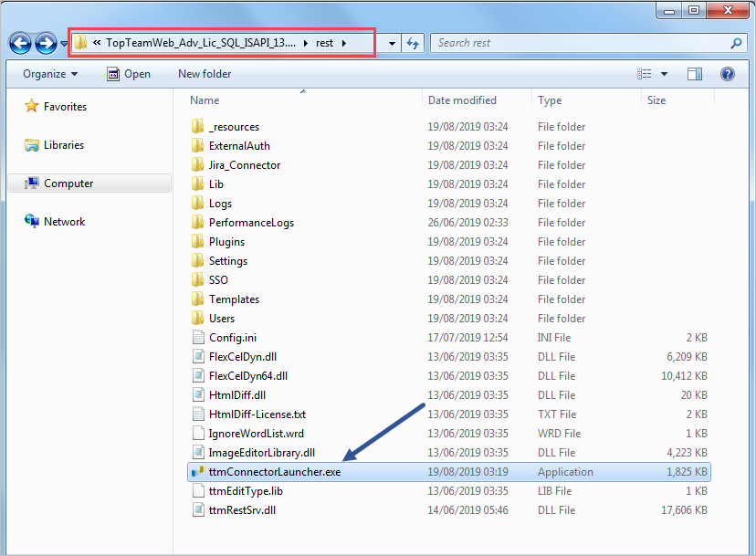Select Computer in navigation pane
756x556 pixels.
click(x=89, y=184)
